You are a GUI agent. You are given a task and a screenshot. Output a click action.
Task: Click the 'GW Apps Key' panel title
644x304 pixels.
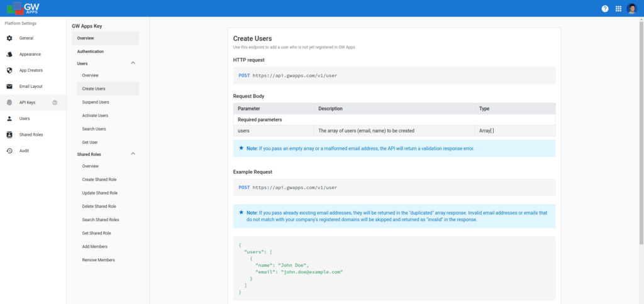(87, 26)
